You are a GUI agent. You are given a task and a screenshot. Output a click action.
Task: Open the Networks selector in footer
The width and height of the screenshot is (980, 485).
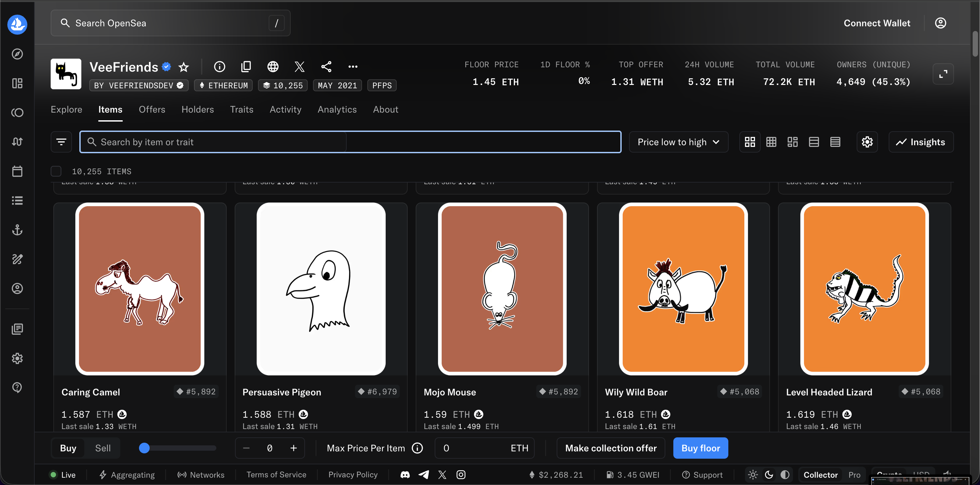(x=201, y=475)
